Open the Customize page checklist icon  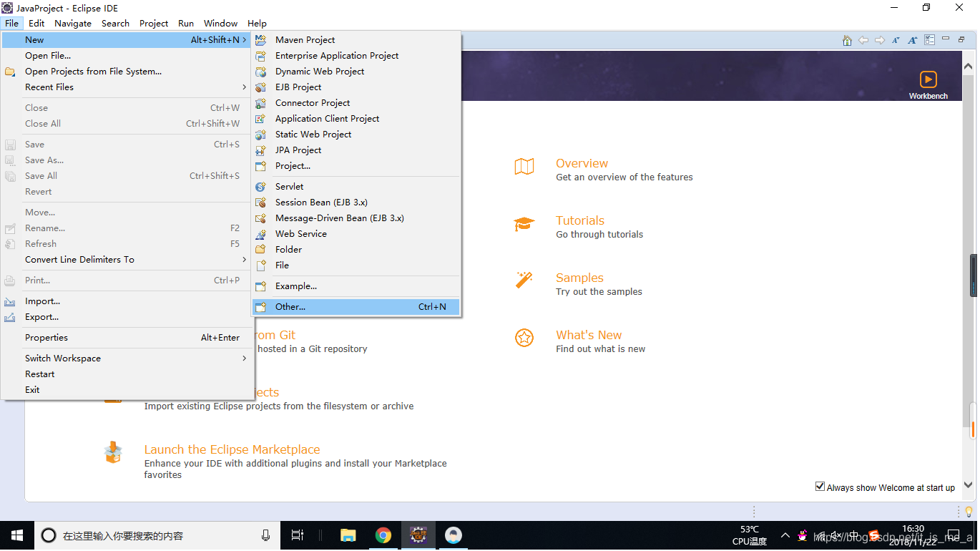[x=930, y=40]
